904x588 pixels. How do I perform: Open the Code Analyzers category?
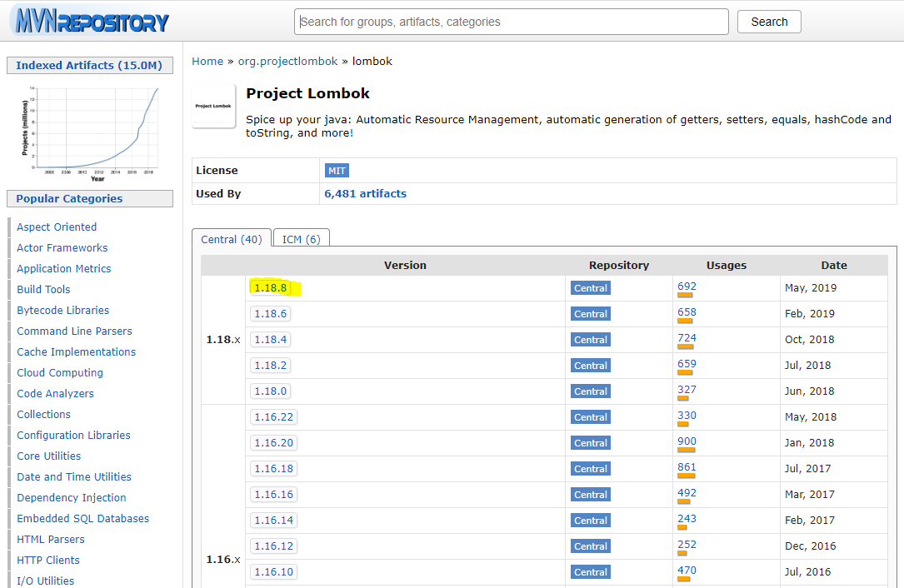[x=55, y=394]
